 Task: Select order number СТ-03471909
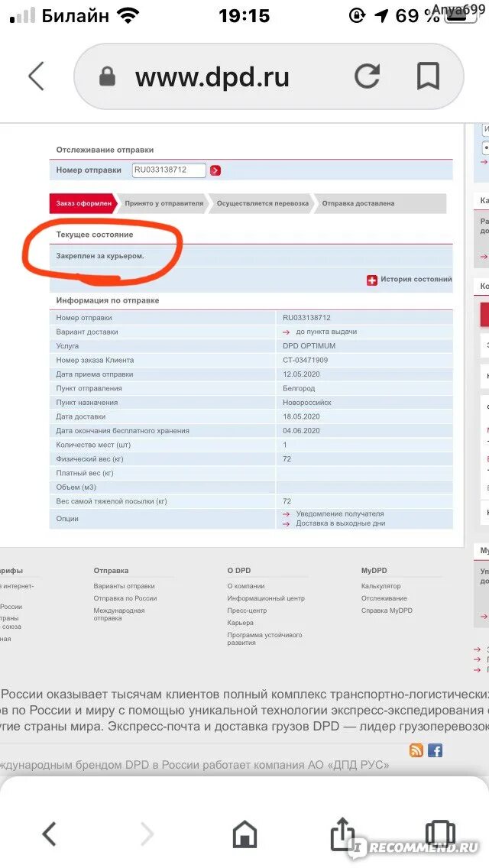[x=305, y=360]
